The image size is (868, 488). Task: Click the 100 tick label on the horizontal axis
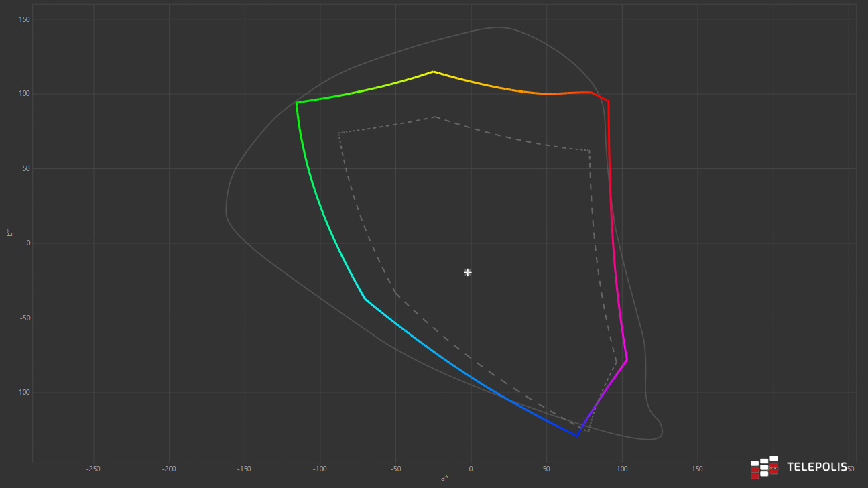[622, 469]
